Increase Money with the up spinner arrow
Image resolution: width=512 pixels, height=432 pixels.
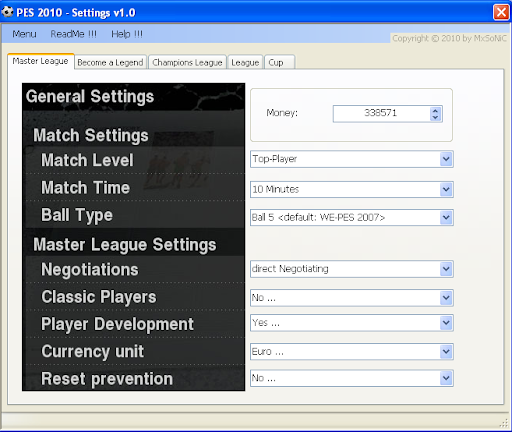point(435,110)
